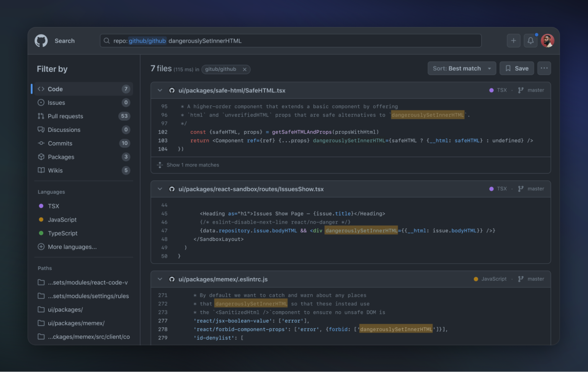Select the Wikis filter icon

pos(41,170)
